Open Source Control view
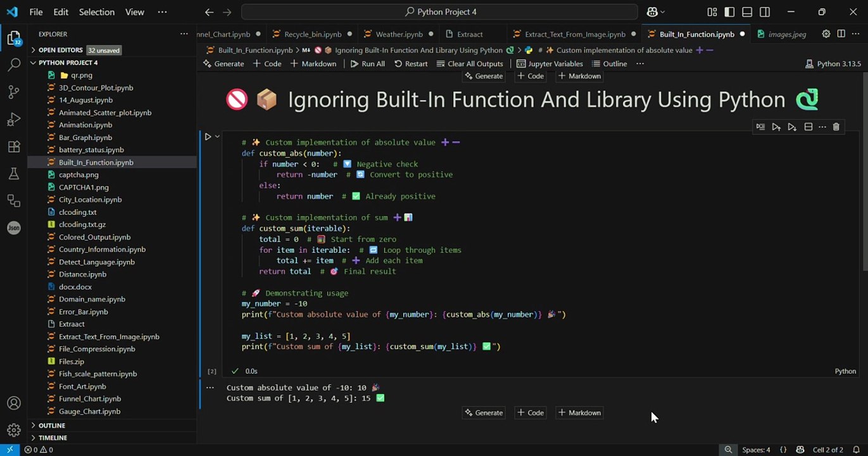Image resolution: width=868 pixels, height=456 pixels. (14, 92)
